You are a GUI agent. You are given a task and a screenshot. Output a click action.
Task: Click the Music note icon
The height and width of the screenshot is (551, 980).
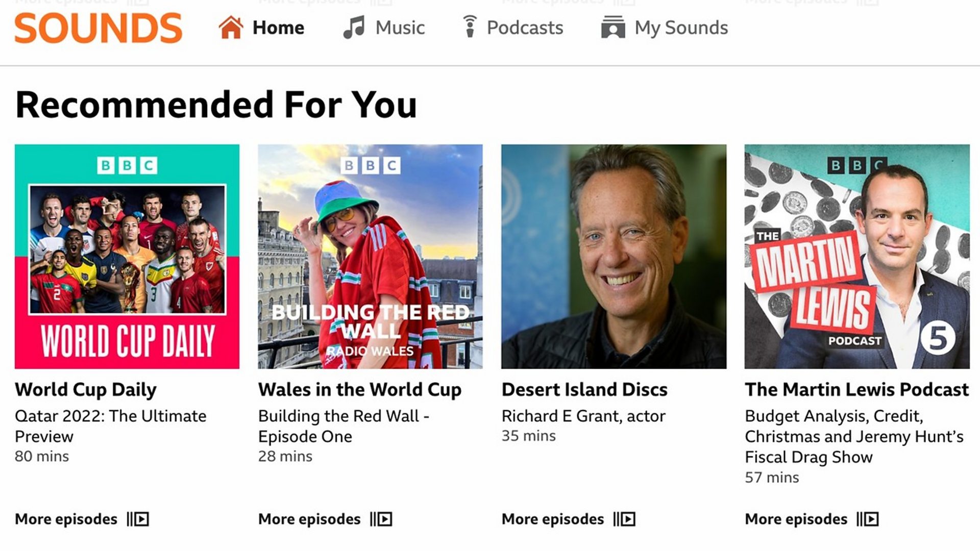[x=354, y=28]
